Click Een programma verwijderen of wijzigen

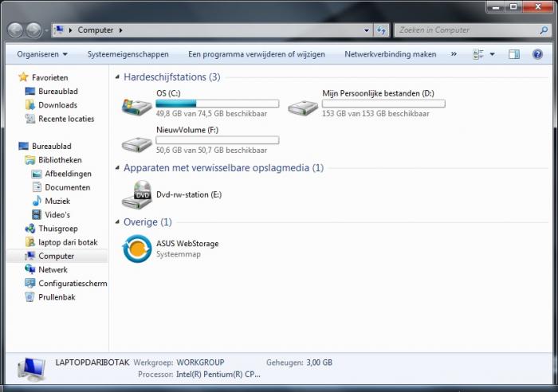(256, 54)
